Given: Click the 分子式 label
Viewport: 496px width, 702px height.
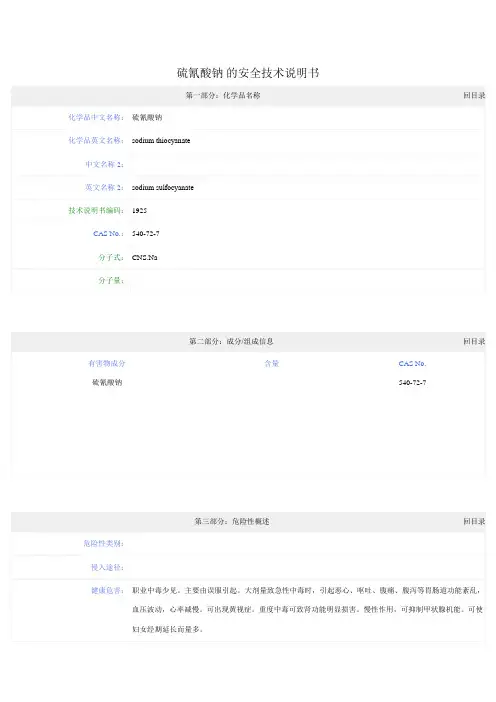Looking at the screenshot, I should 111,257.
